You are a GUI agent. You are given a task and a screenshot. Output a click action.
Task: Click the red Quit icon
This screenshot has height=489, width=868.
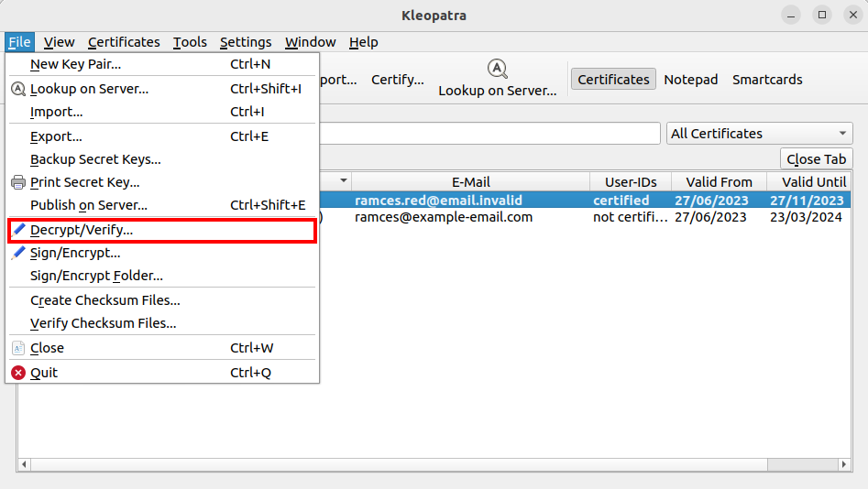click(18, 373)
